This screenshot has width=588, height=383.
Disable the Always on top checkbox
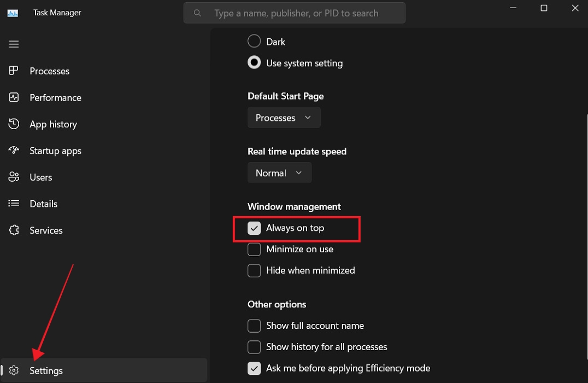click(x=254, y=228)
